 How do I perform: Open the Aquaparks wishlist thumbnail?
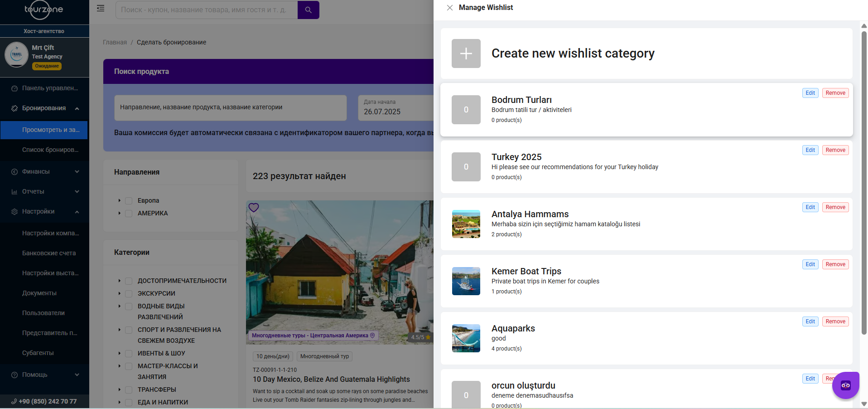(x=466, y=338)
